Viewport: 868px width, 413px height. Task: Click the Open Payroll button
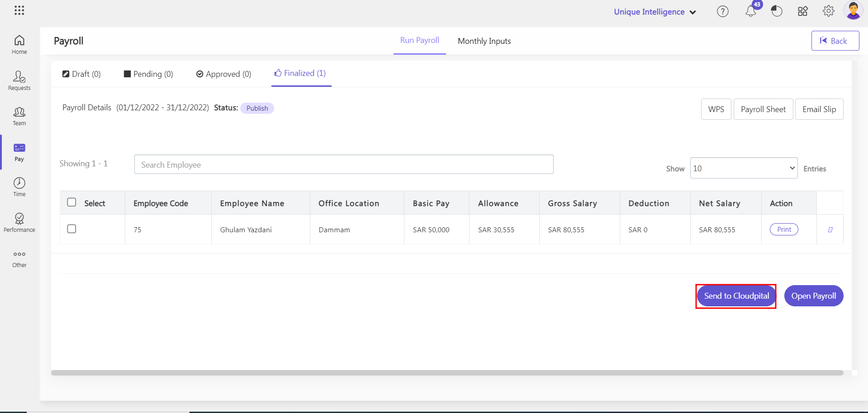pyautogui.click(x=813, y=296)
